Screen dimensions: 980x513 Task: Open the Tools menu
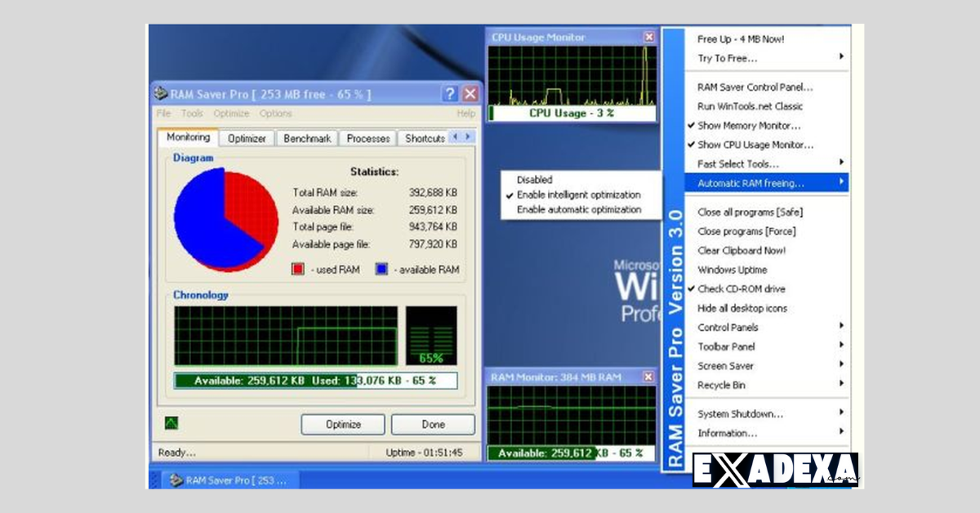(x=192, y=114)
